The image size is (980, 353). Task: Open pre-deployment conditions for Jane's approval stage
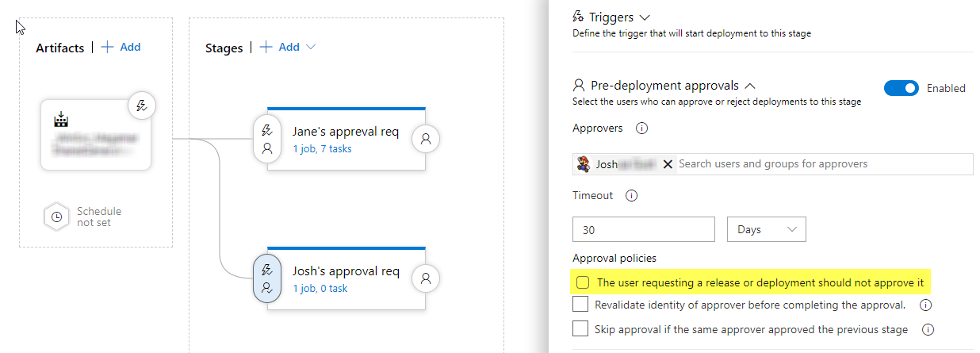[x=267, y=139]
